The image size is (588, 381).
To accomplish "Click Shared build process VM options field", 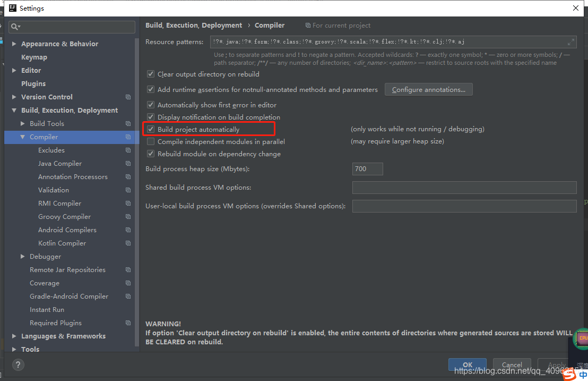I will coord(464,187).
